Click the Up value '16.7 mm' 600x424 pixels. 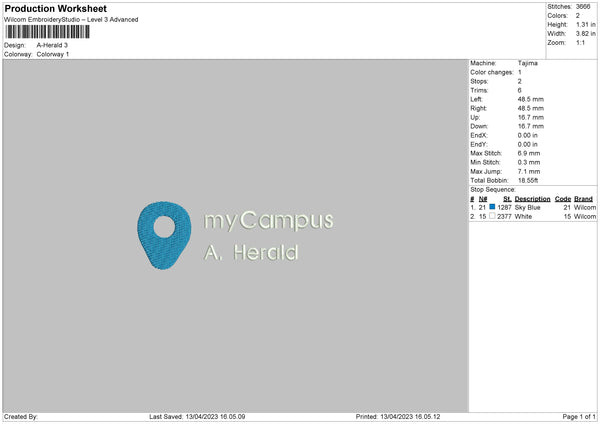[531, 117]
